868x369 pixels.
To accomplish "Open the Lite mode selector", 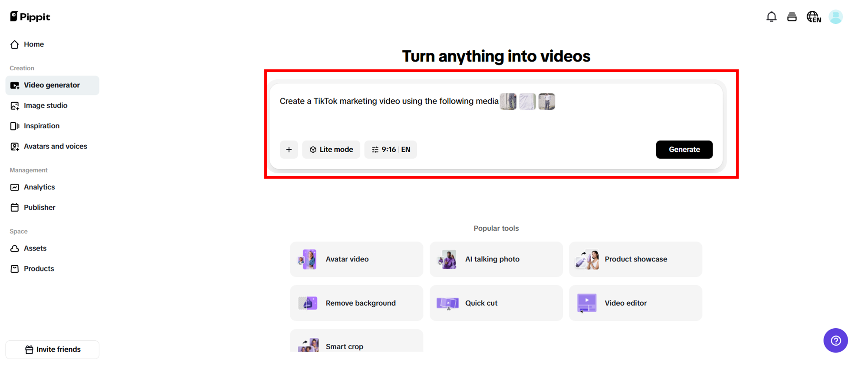I will click(x=331, y=150).
